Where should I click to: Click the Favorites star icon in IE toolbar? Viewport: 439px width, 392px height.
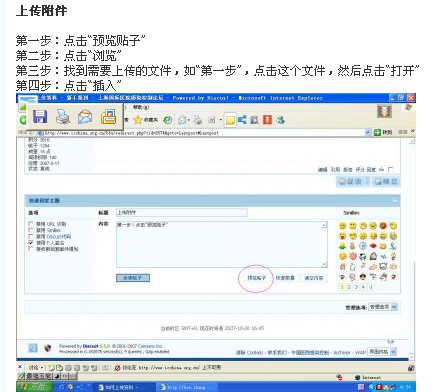(138, 120)
